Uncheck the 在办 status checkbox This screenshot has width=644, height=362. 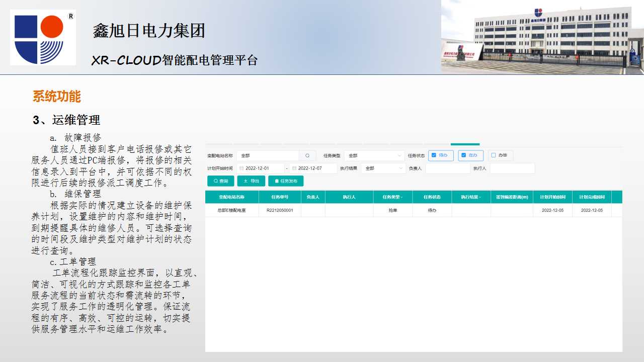(463, 155)
